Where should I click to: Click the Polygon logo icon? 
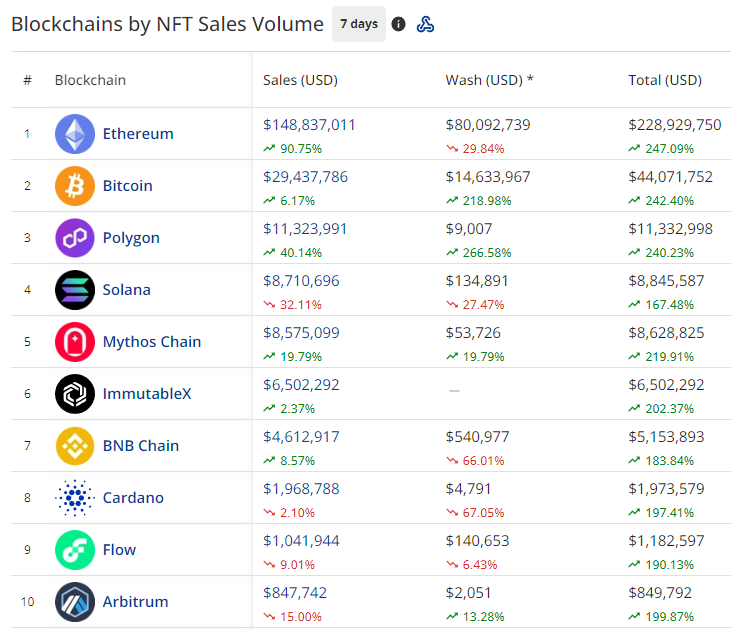(75, 238)
